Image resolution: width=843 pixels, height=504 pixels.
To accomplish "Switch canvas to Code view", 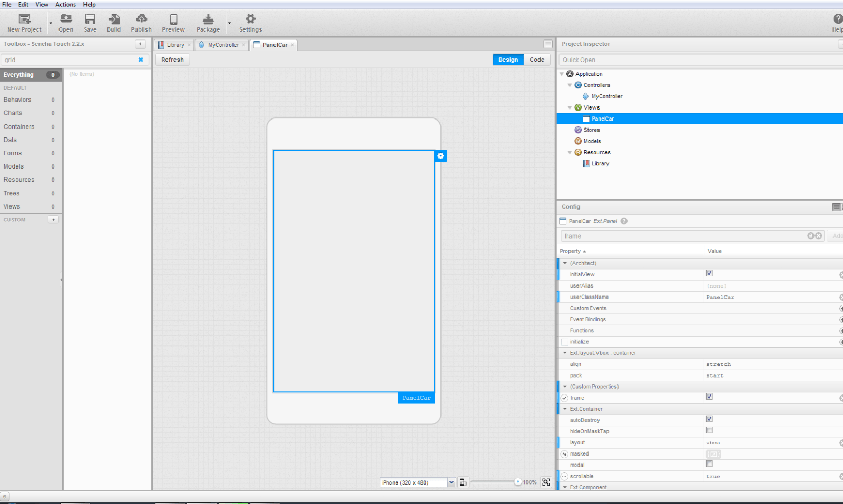I will click(x=537, y=60).
